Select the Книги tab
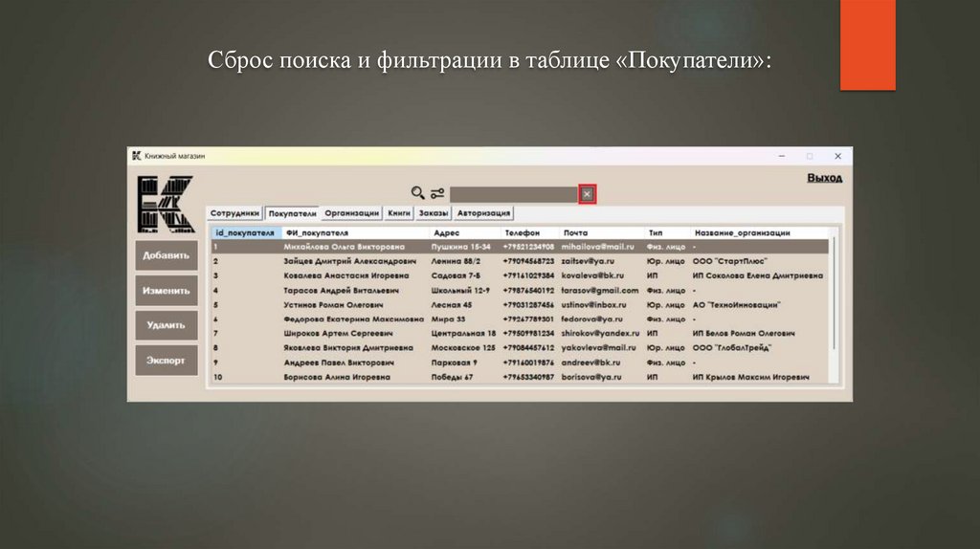The image size is (980, 549). pos(399,213)
